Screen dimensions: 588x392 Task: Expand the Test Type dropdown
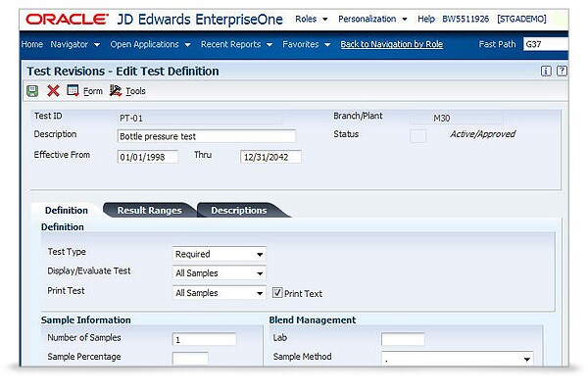258,254
